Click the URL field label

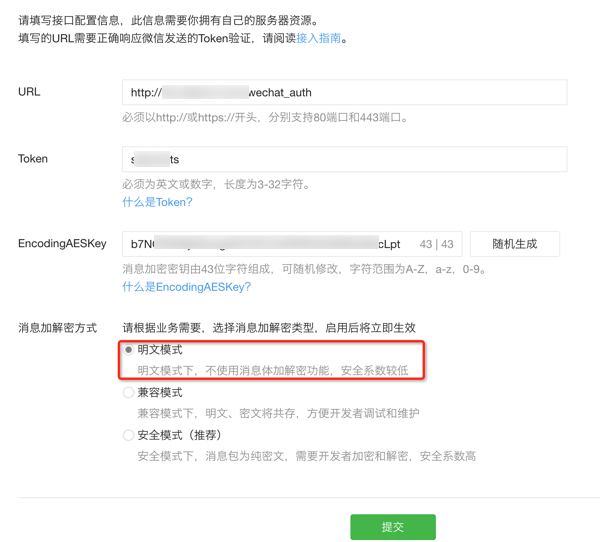point(29,92)
